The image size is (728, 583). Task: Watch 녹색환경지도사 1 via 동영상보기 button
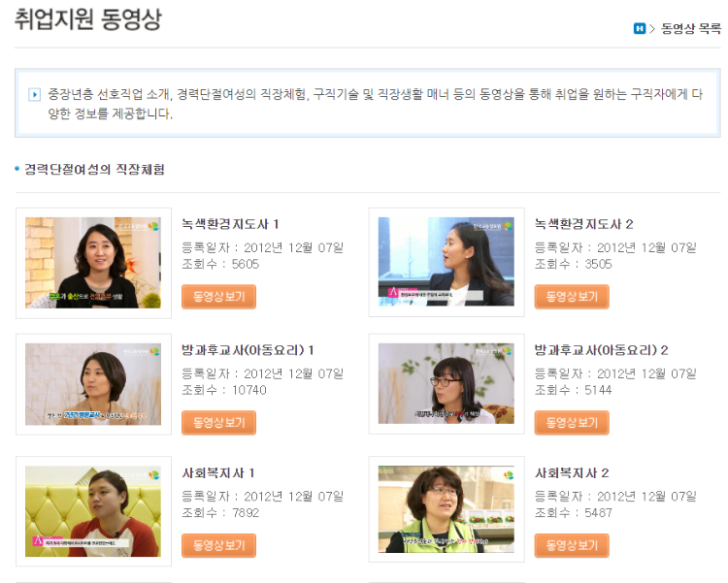tap(218, 297)
